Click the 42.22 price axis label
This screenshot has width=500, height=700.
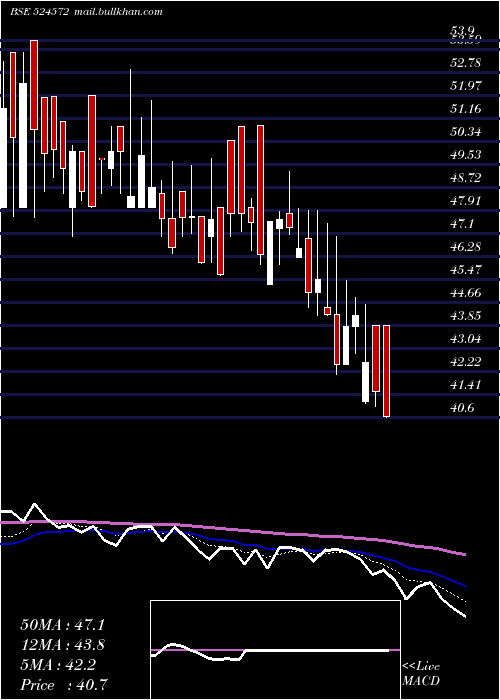click(466, 362)
